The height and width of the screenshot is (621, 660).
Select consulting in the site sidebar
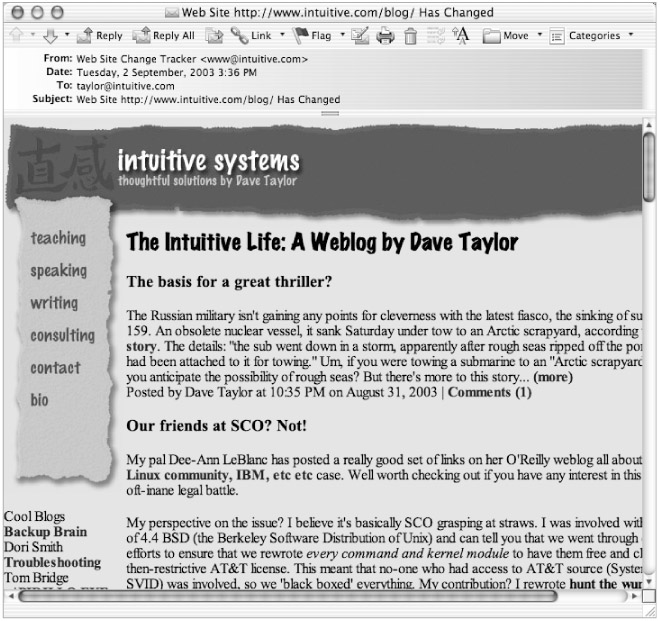click(62, 335)
